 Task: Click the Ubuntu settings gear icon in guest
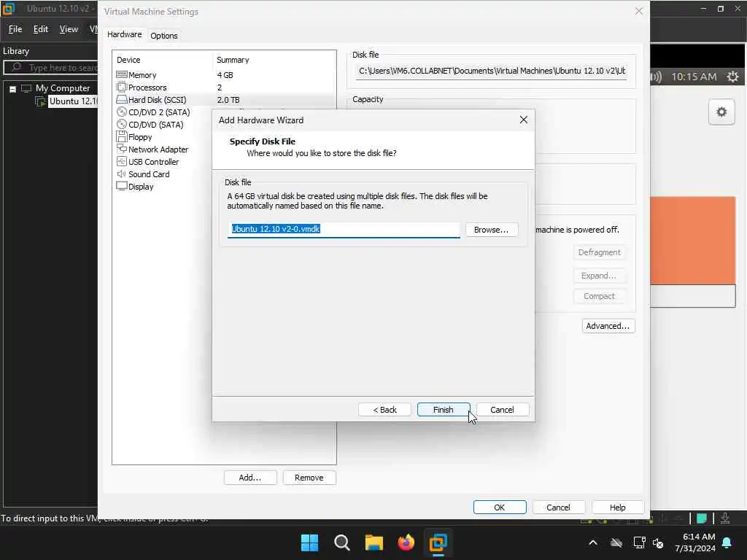coord(721,112)
